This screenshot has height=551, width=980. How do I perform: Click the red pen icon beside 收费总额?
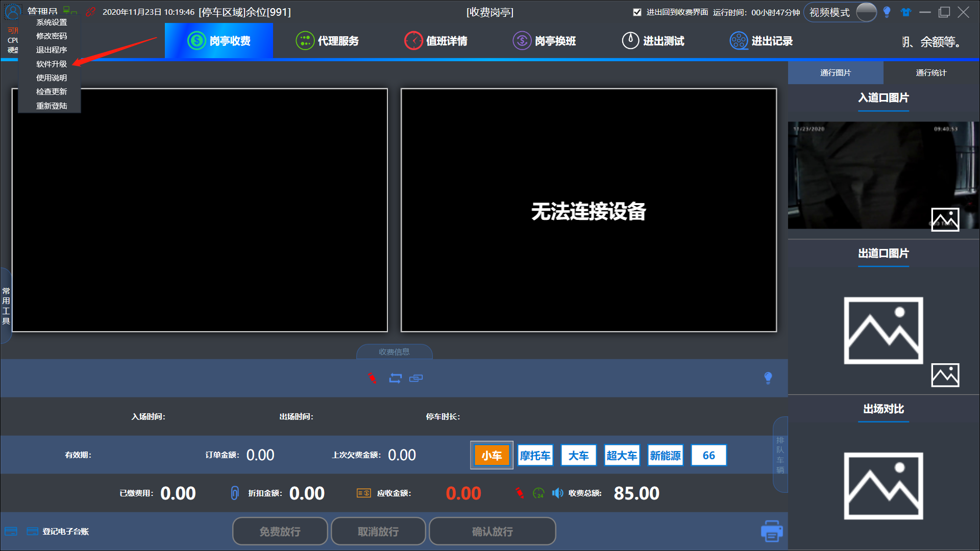(520, 493)
